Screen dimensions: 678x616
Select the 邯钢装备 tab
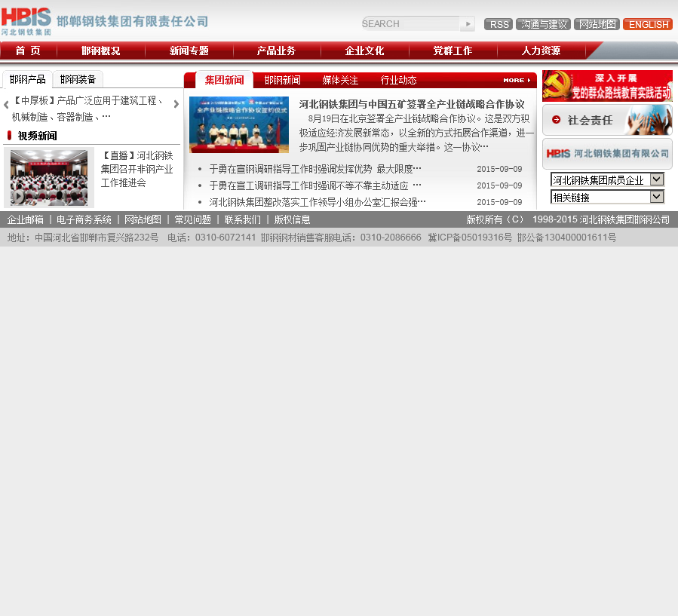click(78, 79)
